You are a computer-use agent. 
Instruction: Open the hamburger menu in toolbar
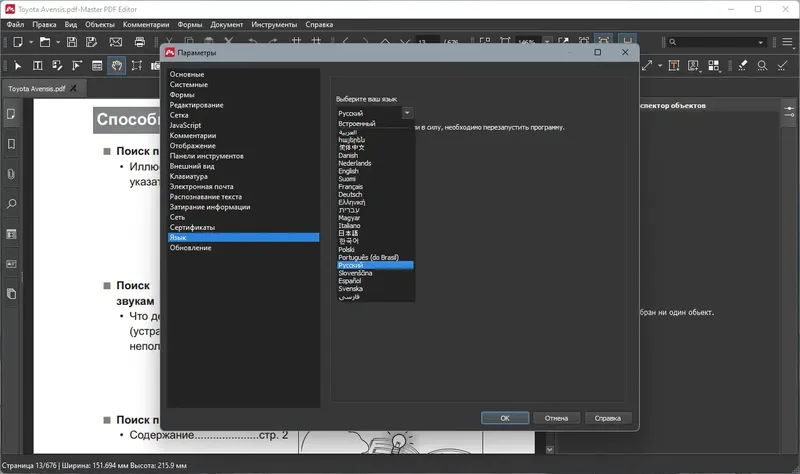coord(788,42)
